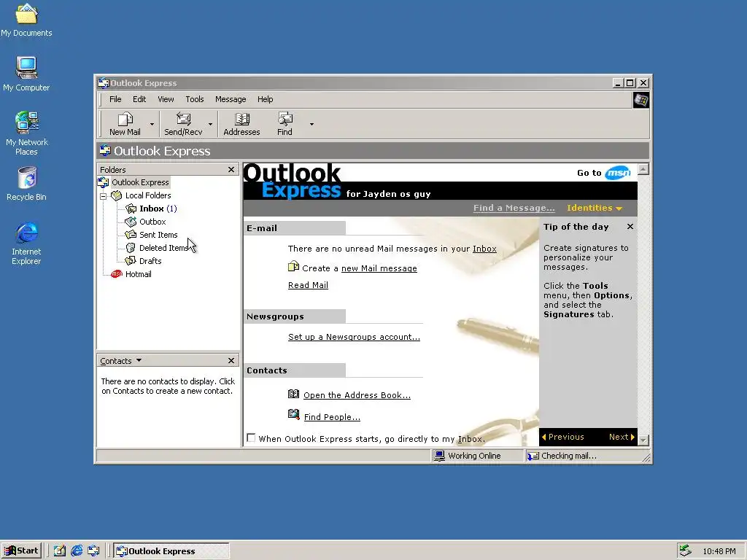
Task: Click the Find toolbar button
Action: [285, 124]
